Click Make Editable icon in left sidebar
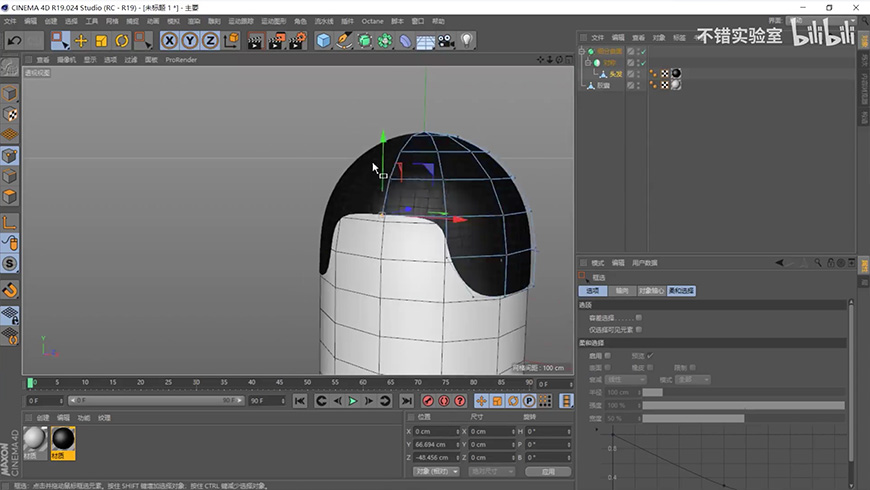The image size is (870, 490). click(x=9, y=68)
